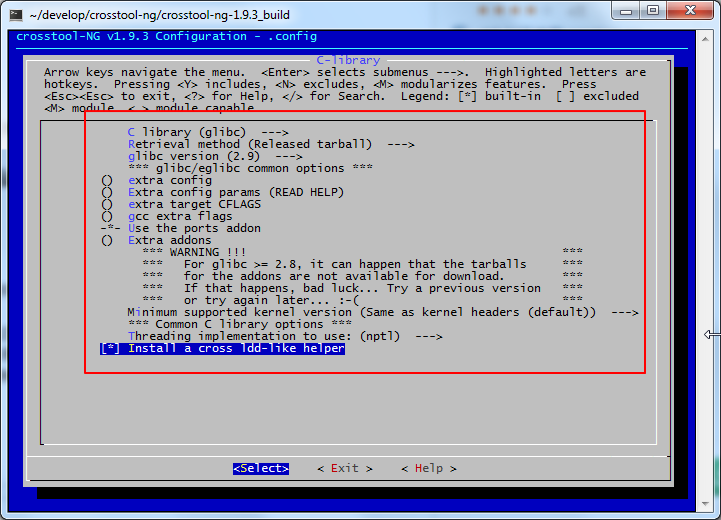Open the C library (glibc) submenu

208,132
